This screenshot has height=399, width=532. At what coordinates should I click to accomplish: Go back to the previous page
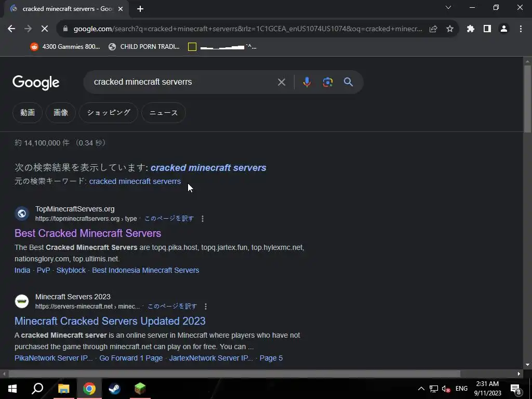11,29
